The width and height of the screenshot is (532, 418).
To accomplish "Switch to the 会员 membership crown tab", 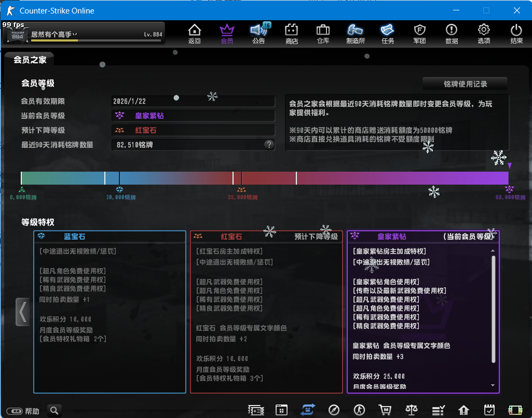I will (x=227, y=33).
